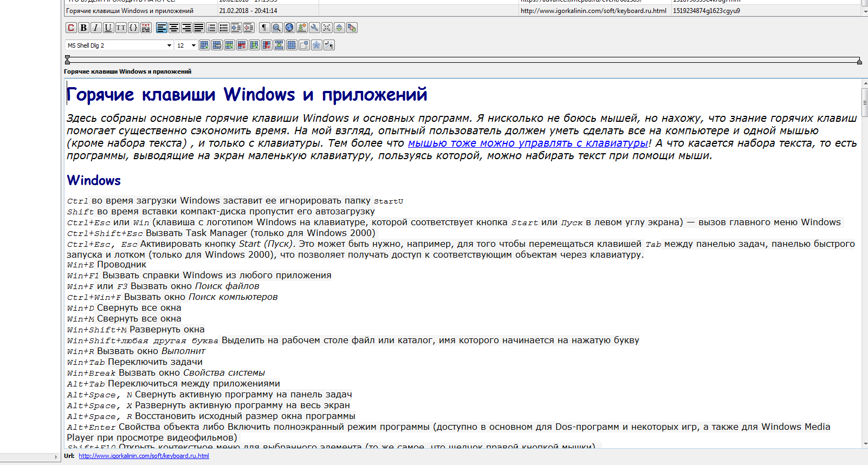This screenshot has width=868, height=465.
Task: Toggle italic formatting
Action: [96, 28]
